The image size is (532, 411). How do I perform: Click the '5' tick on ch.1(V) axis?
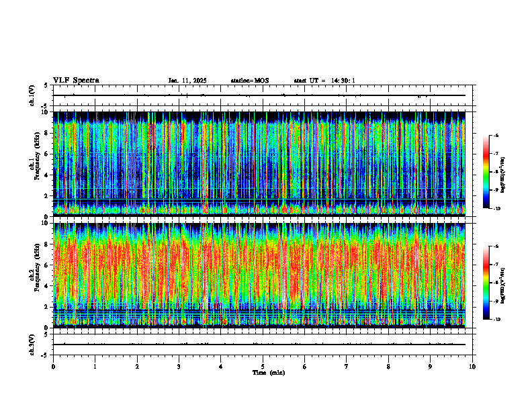coord(46,85)
